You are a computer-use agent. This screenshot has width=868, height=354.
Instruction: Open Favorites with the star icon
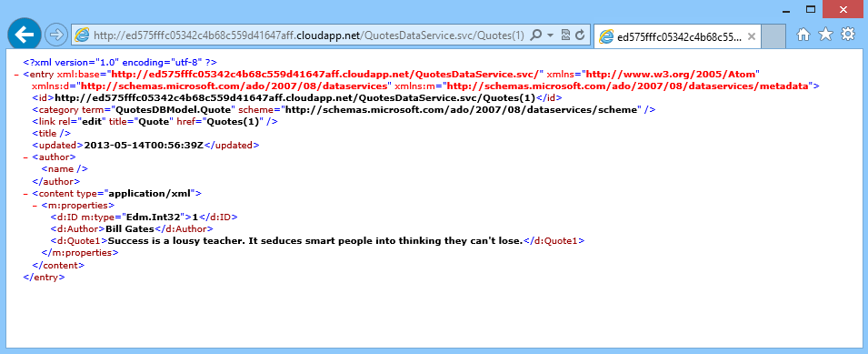(825, 35)
